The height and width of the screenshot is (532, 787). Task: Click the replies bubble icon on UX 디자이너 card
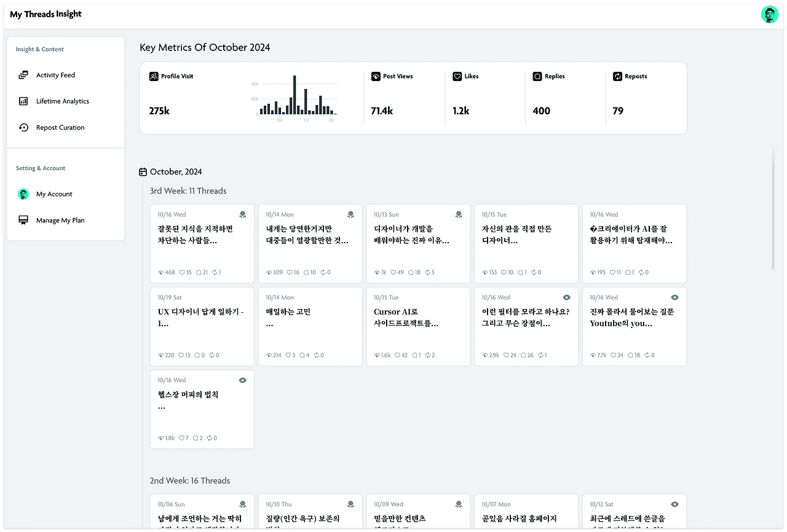click(x=196, y=355)
